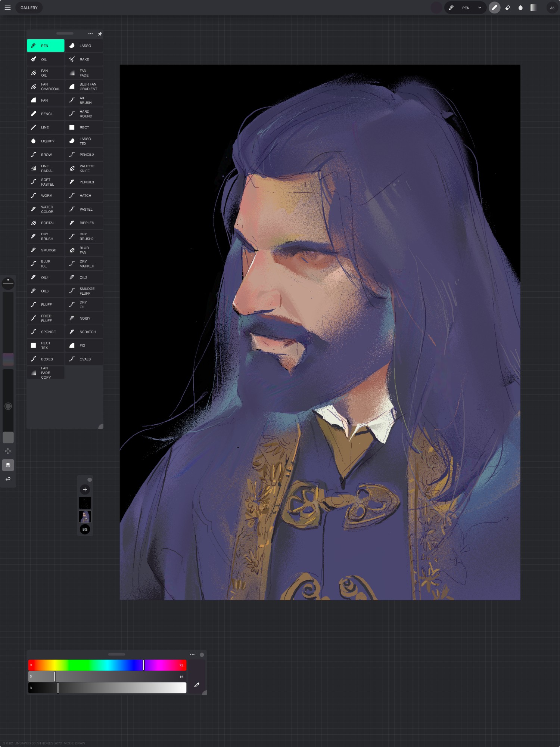
Task: Pin the brush list panel
Action: pyautogui.click(x=100, y=34)
